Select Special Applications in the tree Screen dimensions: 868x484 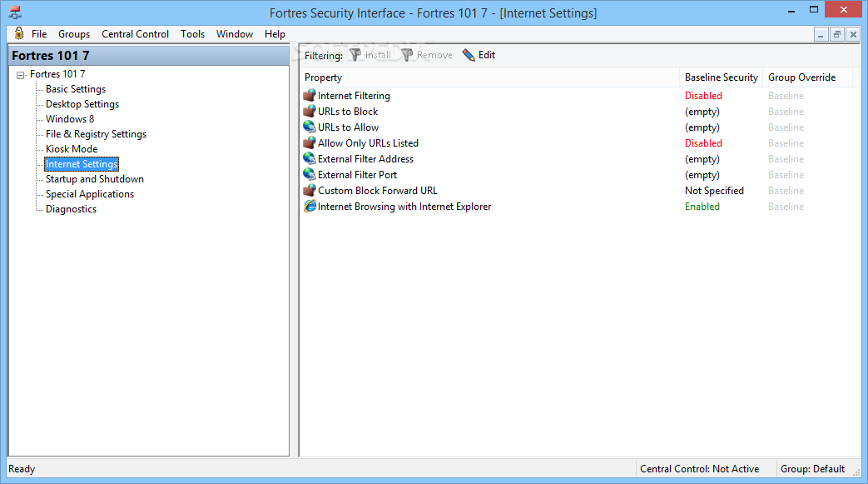click(x=90, y=193)
